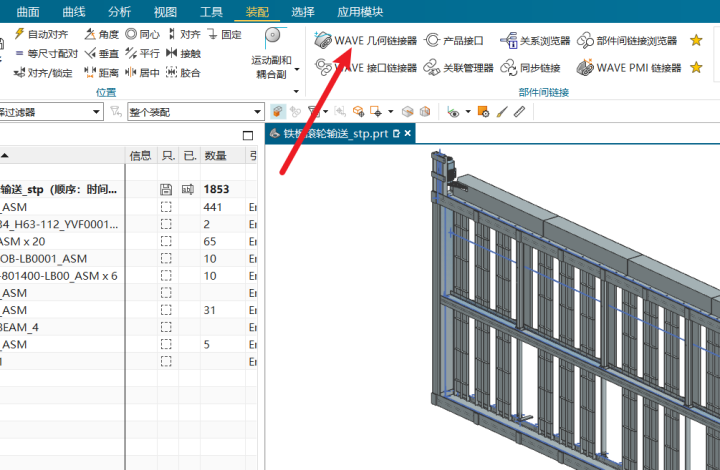Open the WAVE 接口链接器 tool
This screenshot has width=720, height=470.
pyautogui.click(x=366, y=68)
